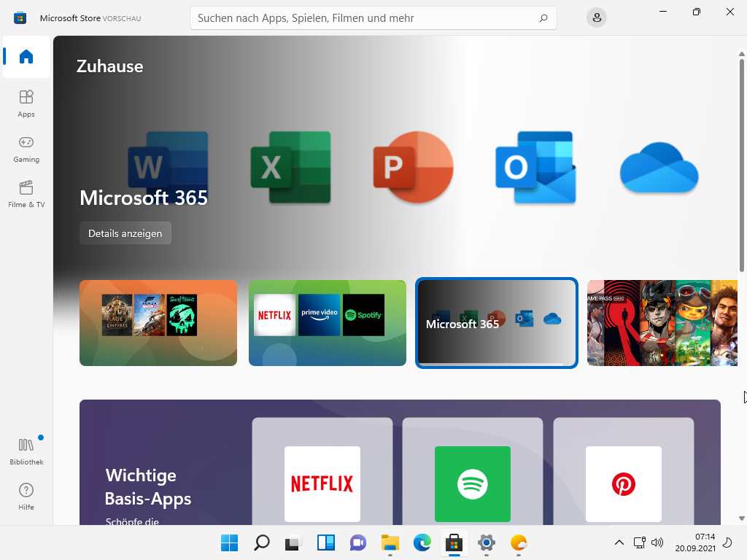The height and width of the screenshot is (560, 747).
Task: Open the Windows Start menu
Action: point(230,542)
